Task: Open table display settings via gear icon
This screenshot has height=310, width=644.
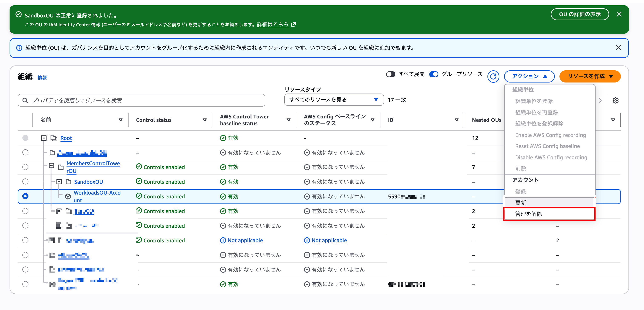Action: click(x=616, y=100)
